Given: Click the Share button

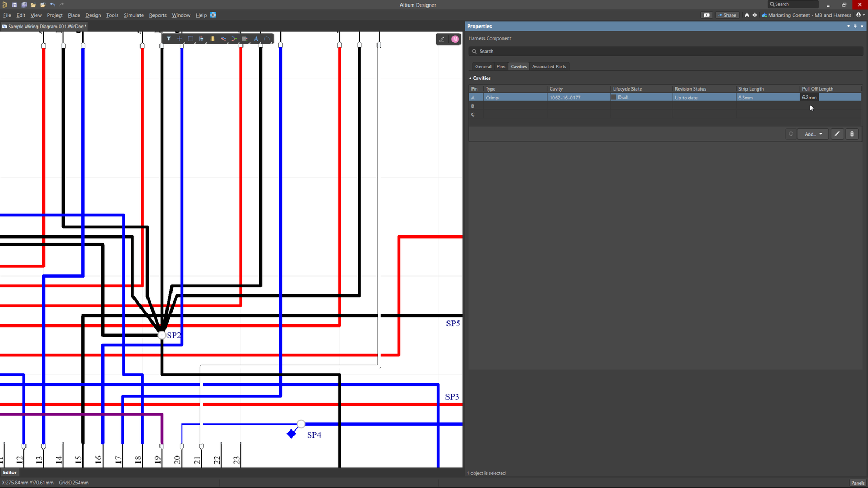Looking at the screenshot, I should coord(727,15).
